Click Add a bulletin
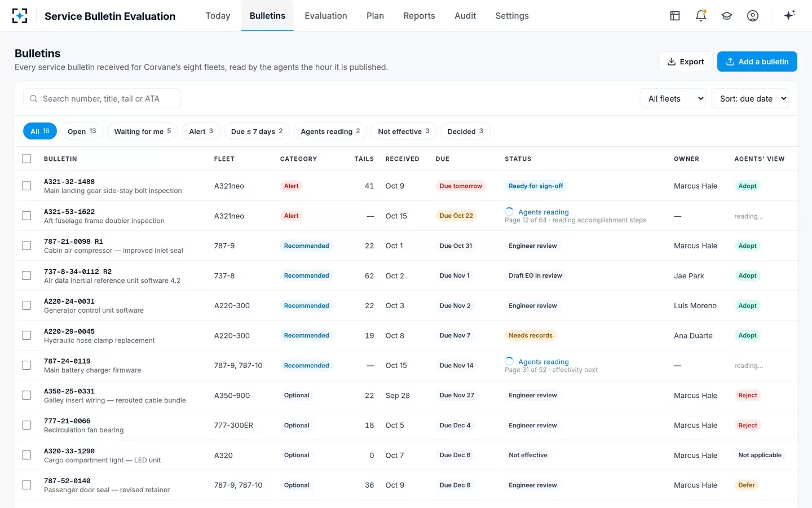 [757, 62]
